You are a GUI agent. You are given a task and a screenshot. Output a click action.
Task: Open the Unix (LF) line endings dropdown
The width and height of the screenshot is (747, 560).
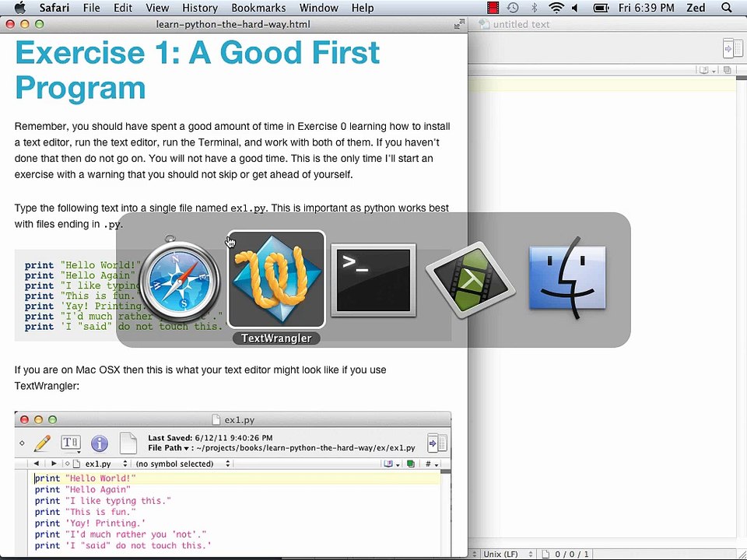tap(507, 555)
